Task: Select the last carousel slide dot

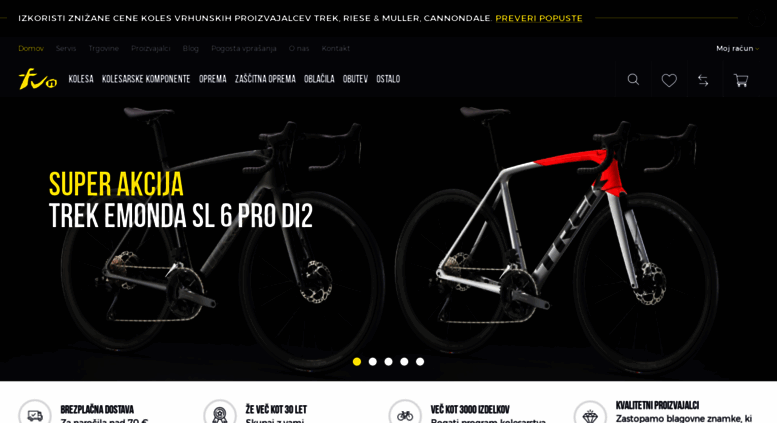Action: [x=420, y=362]
